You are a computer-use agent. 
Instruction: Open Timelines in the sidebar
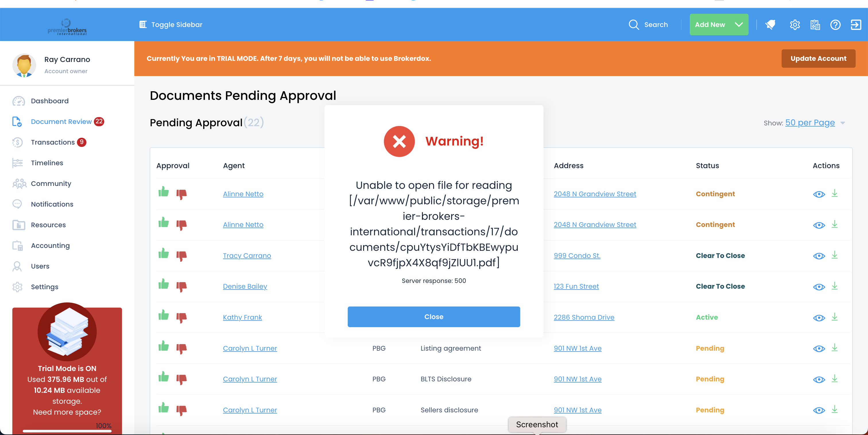(x=47, y=163)
